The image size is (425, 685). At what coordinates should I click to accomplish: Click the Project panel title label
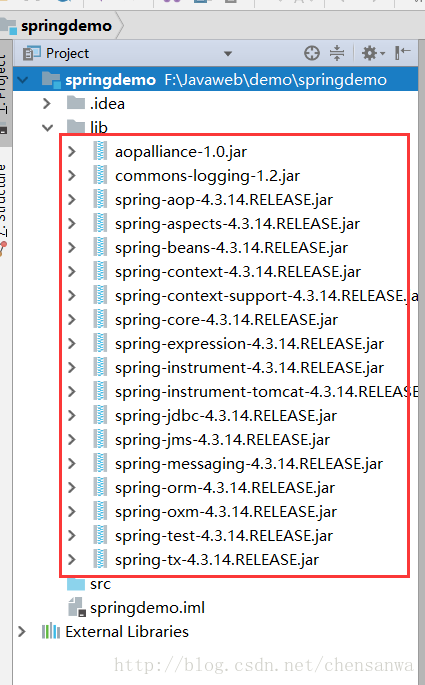click(67, 53)
